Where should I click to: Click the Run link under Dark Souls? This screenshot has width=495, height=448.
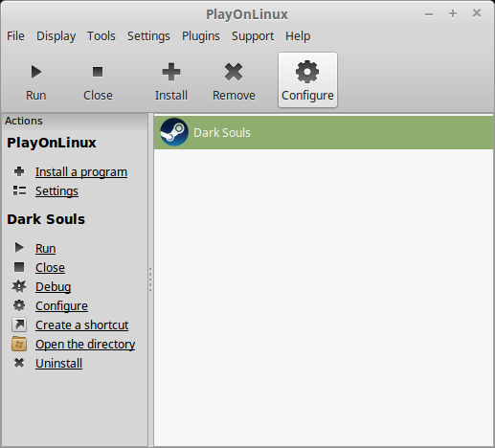46,249
